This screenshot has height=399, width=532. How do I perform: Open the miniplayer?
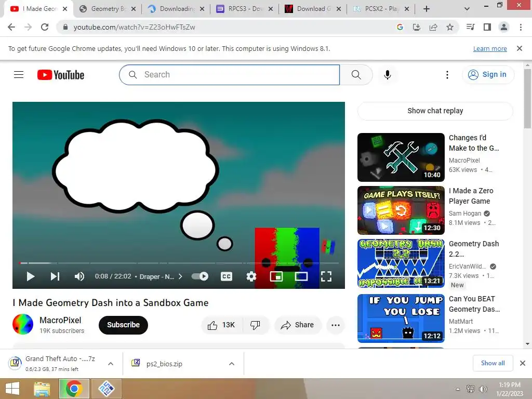pos(276,276)
